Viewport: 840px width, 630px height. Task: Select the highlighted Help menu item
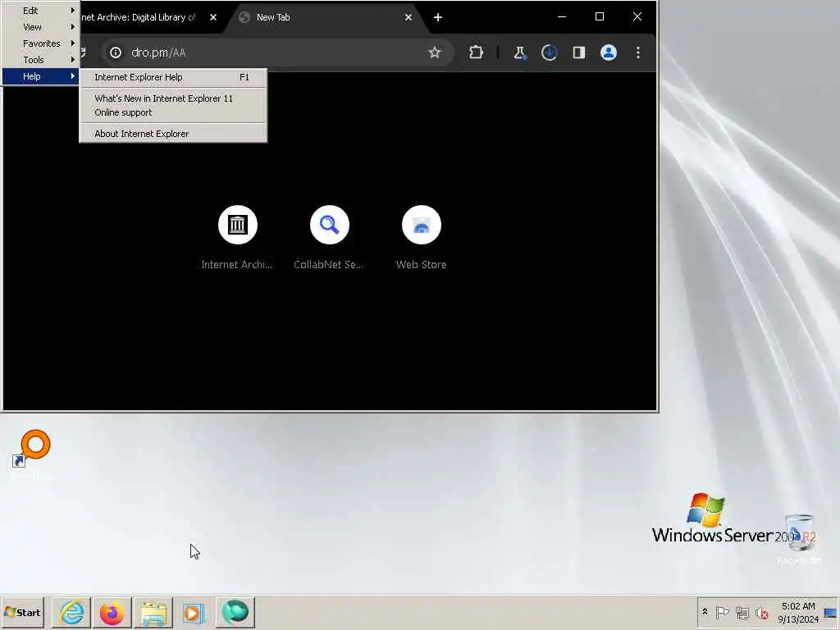[41, 76]
